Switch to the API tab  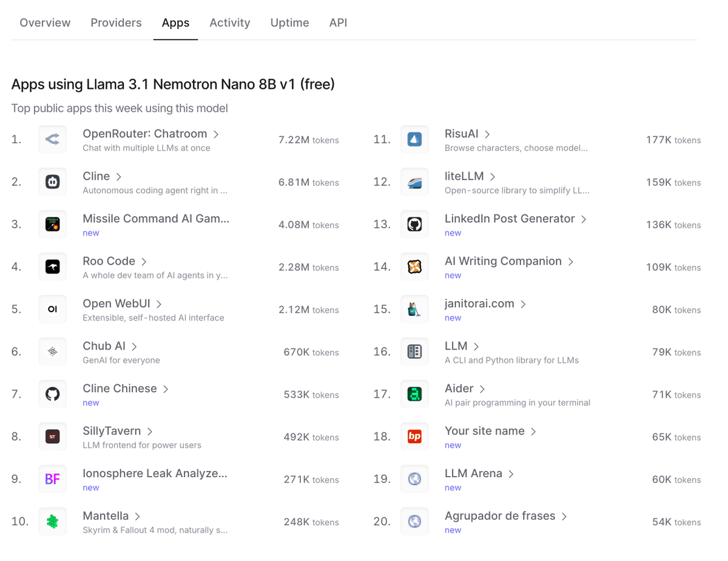point(338,22)
